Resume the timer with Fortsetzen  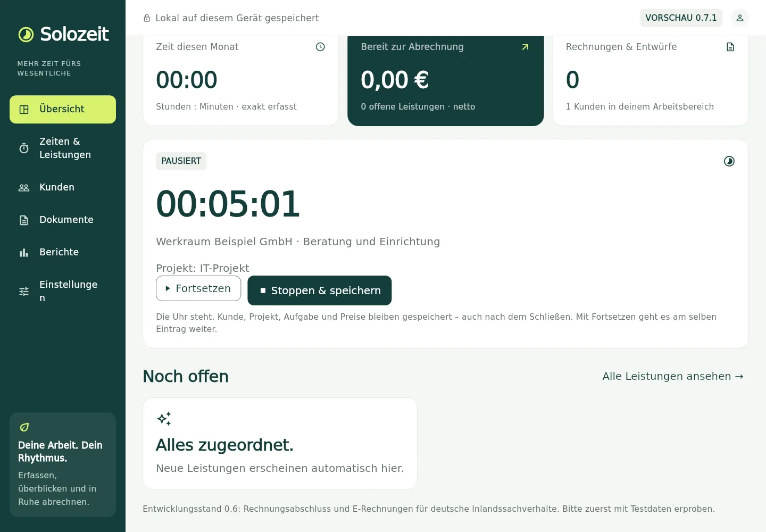pyautogui.click(x=198, y=288)
